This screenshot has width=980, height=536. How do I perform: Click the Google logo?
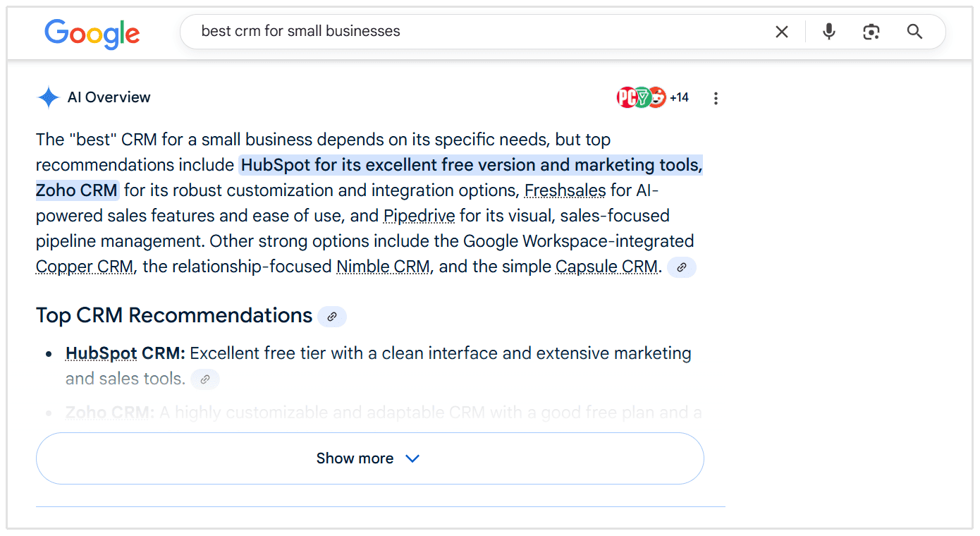click(x=92, y=33)
